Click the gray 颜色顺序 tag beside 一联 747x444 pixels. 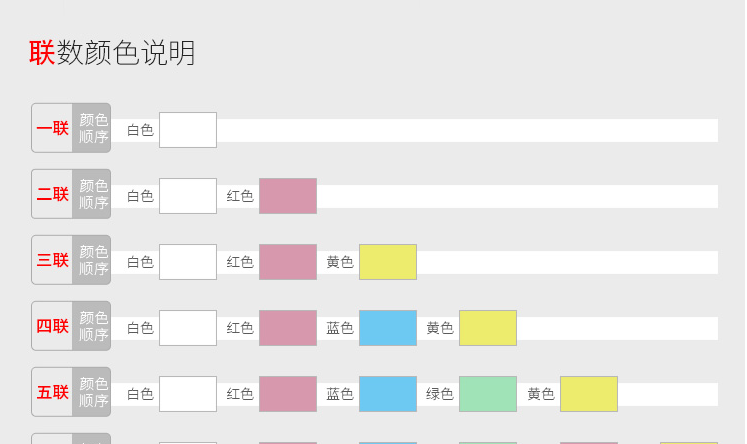[x=92, y=128]
